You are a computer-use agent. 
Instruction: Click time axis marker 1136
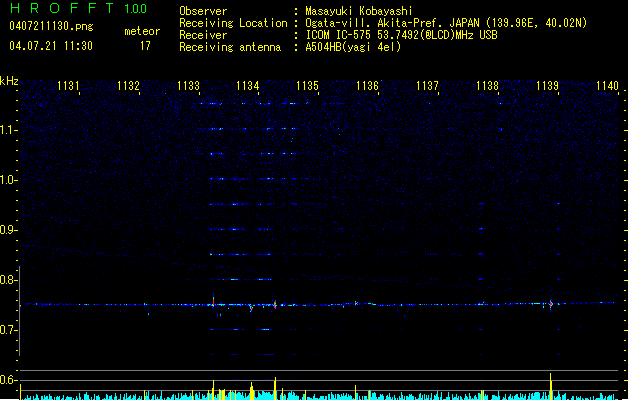pyautogui.click(x=367, y=86)
